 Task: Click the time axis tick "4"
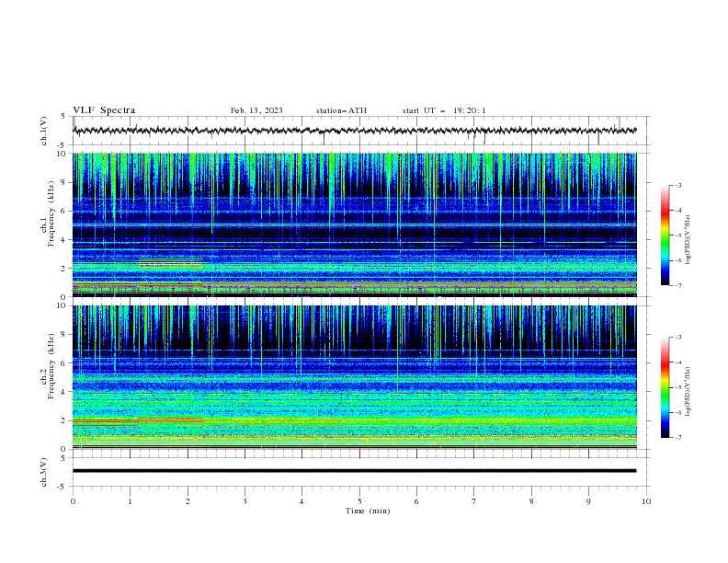pyautogui.click(x=301, y=501)
